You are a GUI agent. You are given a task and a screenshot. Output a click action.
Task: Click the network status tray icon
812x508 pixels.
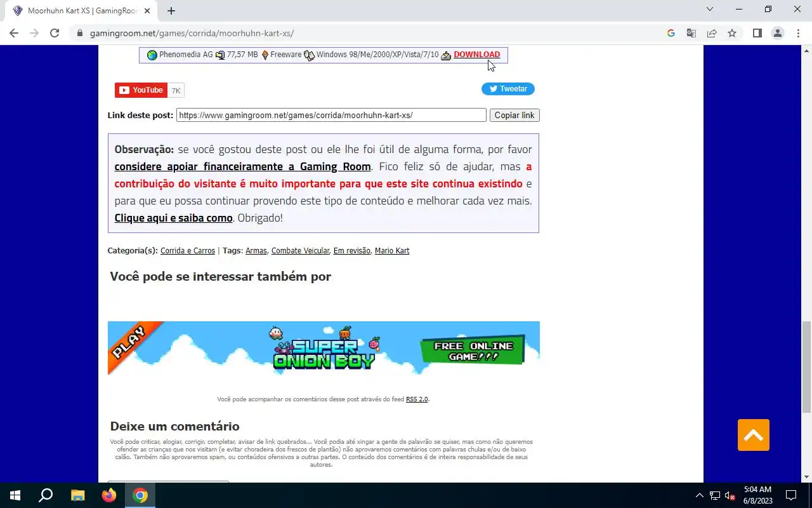tap(715, 495)
